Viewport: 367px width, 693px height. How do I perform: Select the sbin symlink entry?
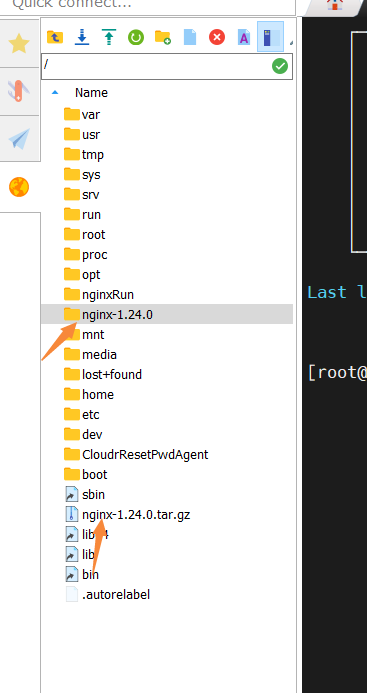(x=85, y=495)
